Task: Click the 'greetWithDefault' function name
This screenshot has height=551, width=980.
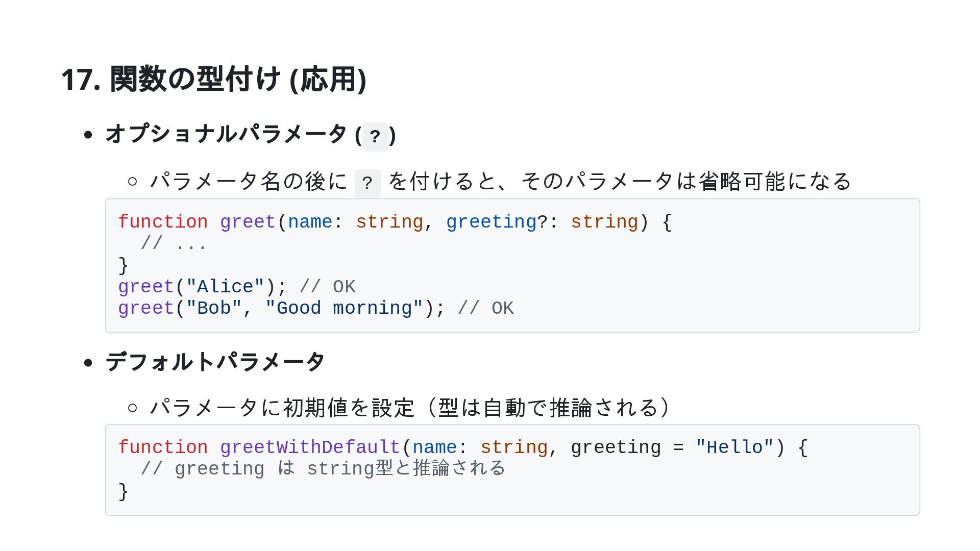Action: pos(310,447)
